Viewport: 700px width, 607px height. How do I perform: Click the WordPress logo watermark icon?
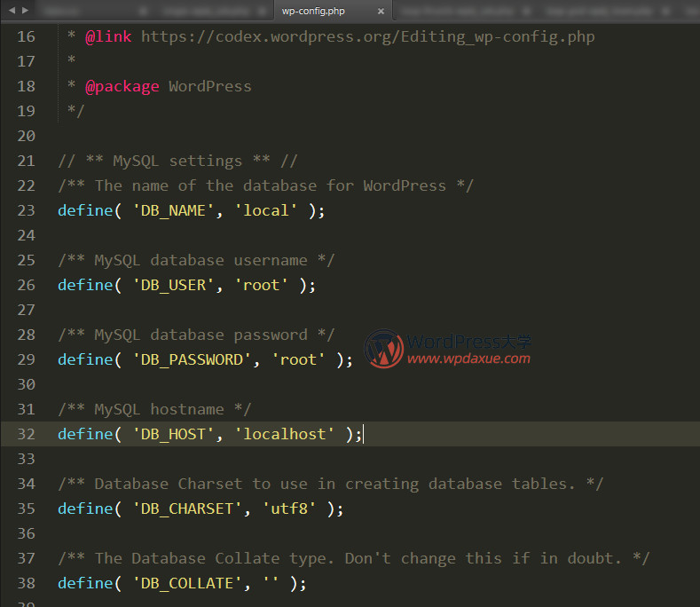383,349
